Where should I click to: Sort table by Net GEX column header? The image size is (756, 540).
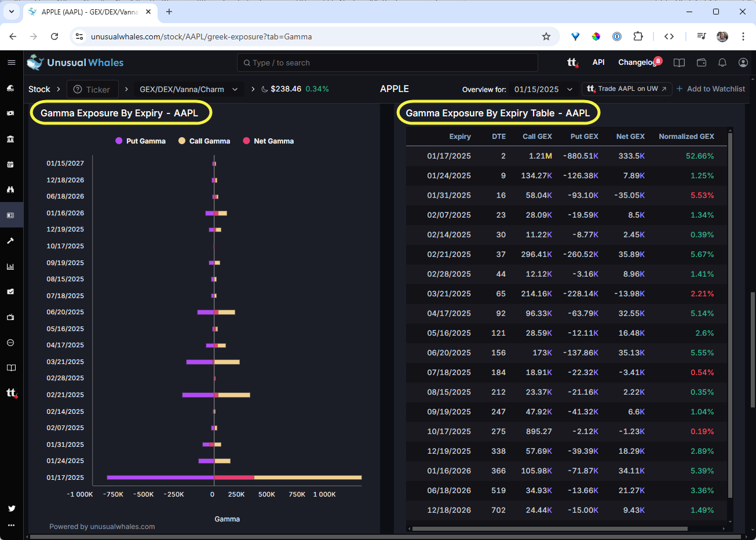pyautogui.click(x=630, y=137)
